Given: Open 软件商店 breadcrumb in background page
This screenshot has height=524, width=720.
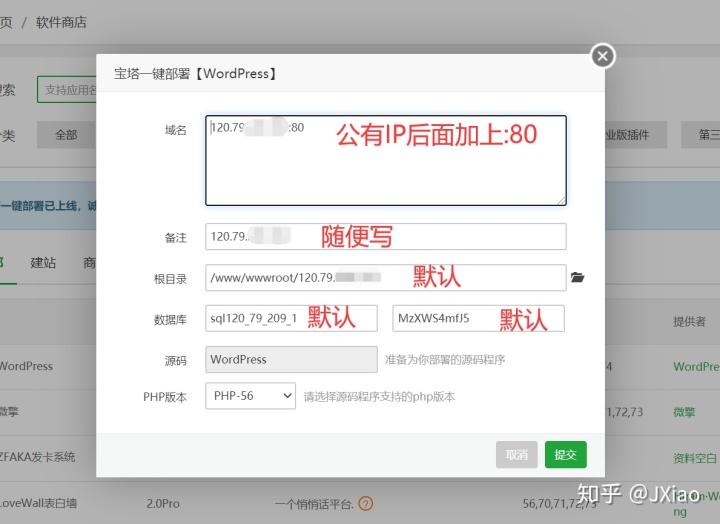Looking at the screenshot, I should click(x=61, y=22).
